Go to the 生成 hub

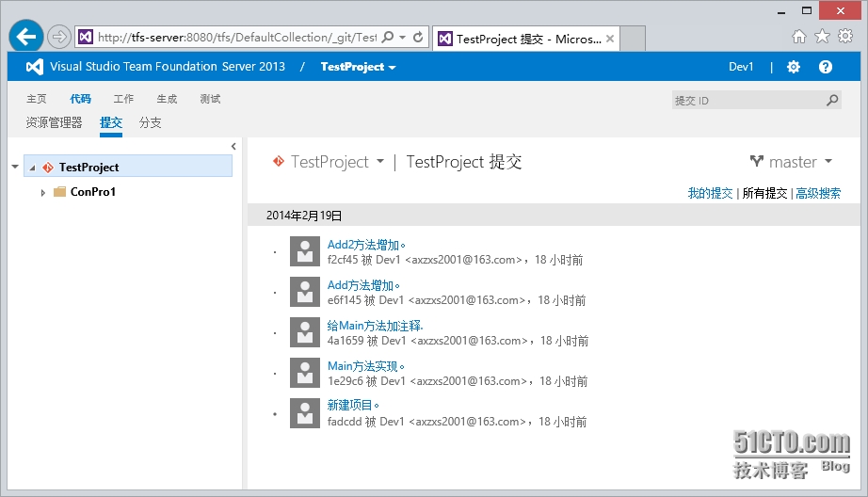167,99
